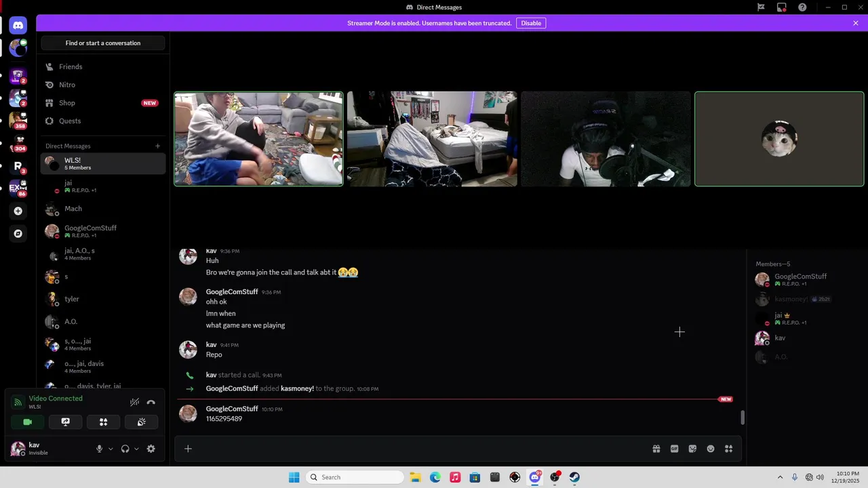Mute the microphone

coord(99,449)
